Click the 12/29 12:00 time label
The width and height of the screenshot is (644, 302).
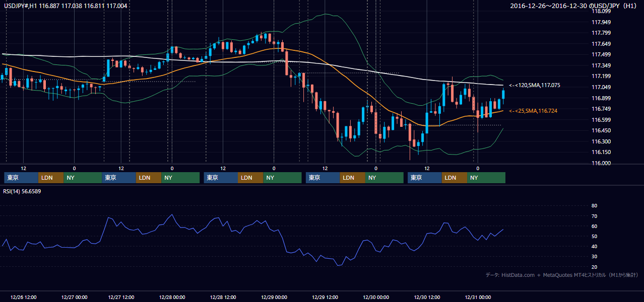pos(325,297)
